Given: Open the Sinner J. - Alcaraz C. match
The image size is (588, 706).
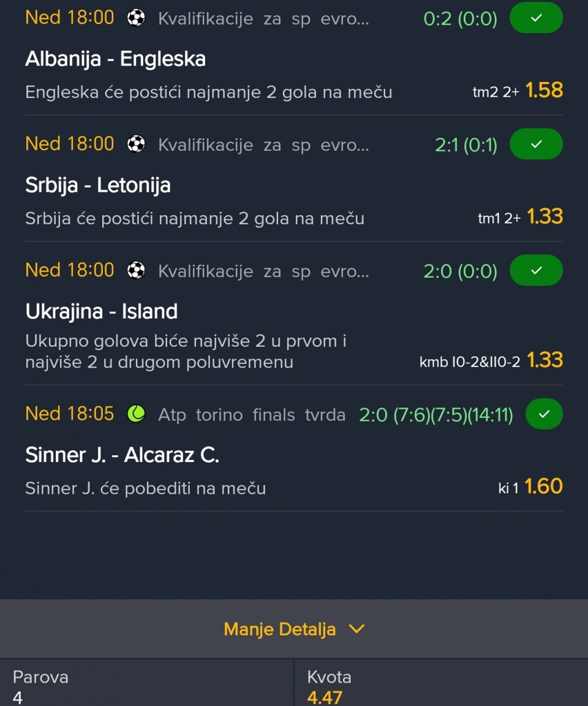Looking at the screenshot, I should click(x=122, y=455).
